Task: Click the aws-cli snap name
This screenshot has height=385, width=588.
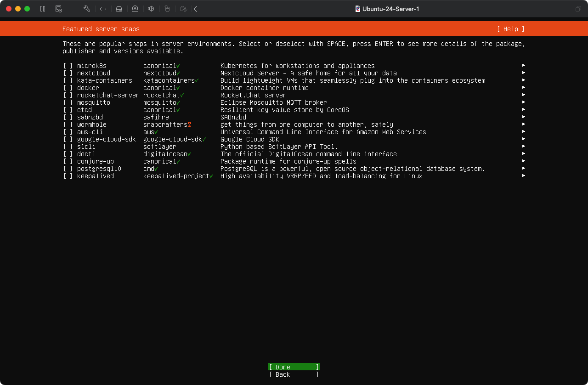Action: pyautogui.click(x=90, y=132)
